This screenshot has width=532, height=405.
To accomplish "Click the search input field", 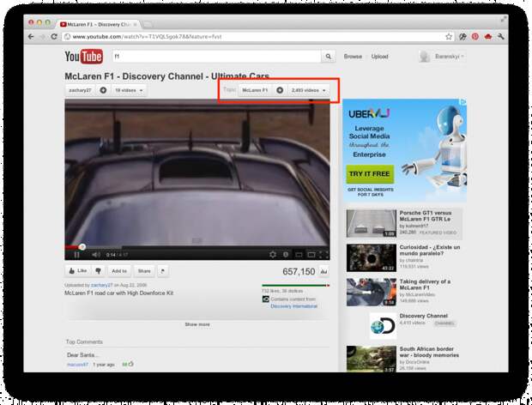I will [217, 57].
